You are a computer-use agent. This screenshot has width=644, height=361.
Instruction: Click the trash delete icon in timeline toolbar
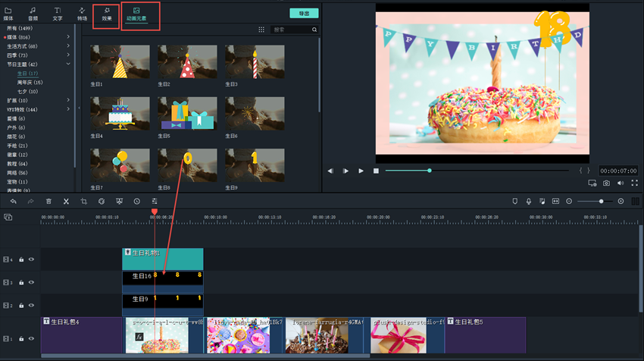(48, 201)
